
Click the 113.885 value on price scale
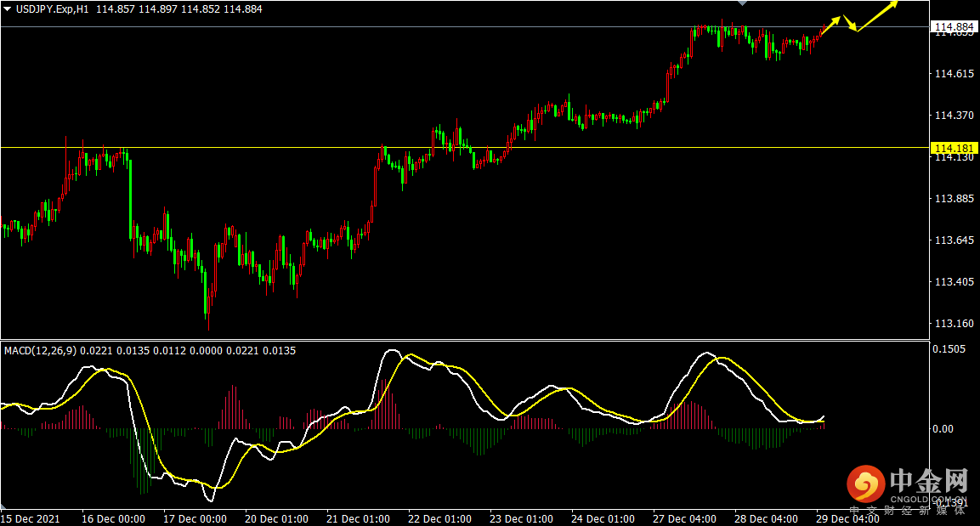point(955,199)
